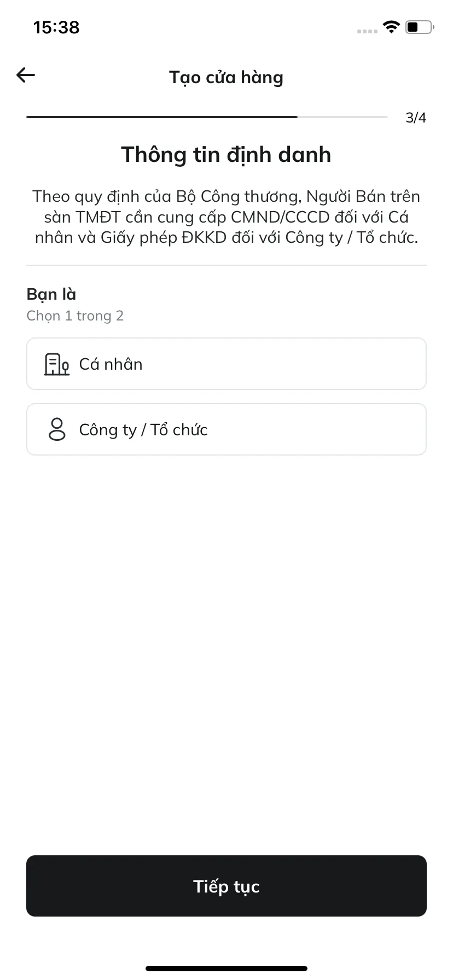Click the person icon beside Công ty
The height and width of the screenshot is (980, 453).
[x=57, y=429]
